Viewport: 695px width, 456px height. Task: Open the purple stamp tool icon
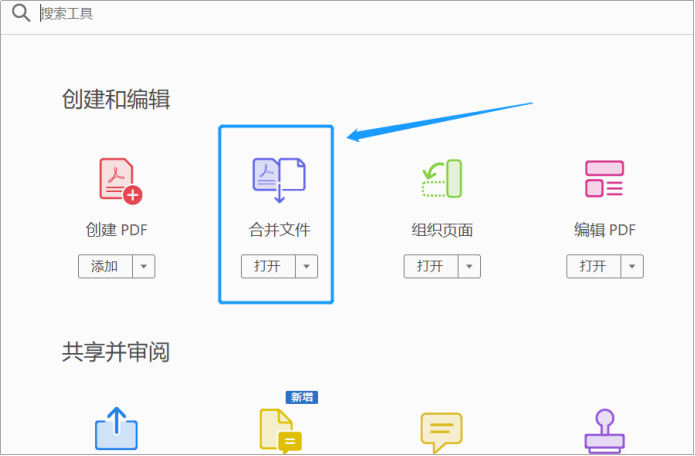(x=605, y=431)
